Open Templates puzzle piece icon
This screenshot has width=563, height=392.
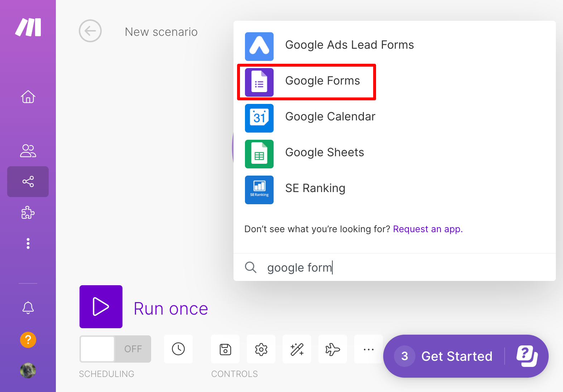coord(28,213)
